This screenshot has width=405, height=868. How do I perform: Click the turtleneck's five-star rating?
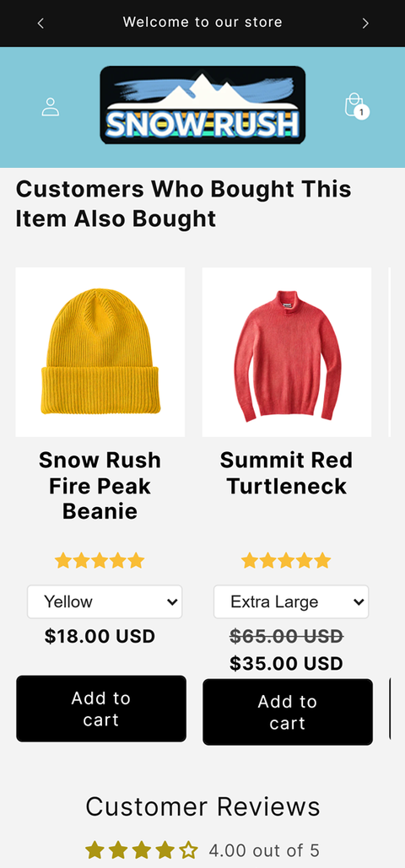[286, 561]
